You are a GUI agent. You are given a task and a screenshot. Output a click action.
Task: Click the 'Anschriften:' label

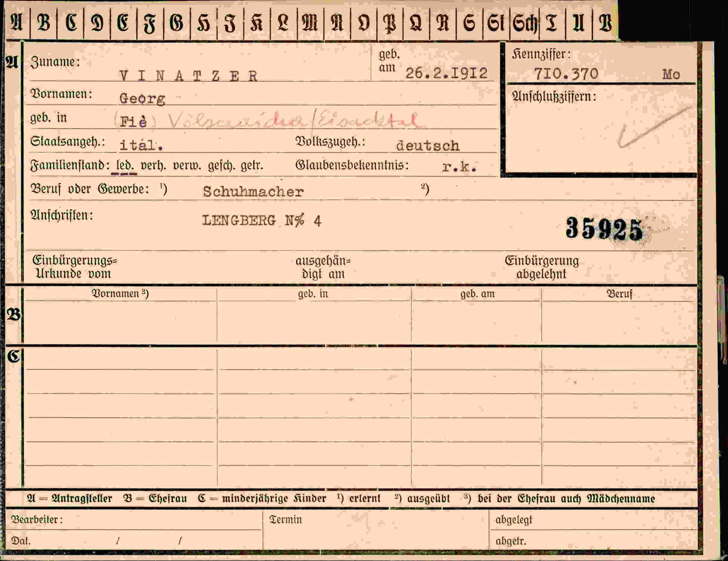pos(62,216)
